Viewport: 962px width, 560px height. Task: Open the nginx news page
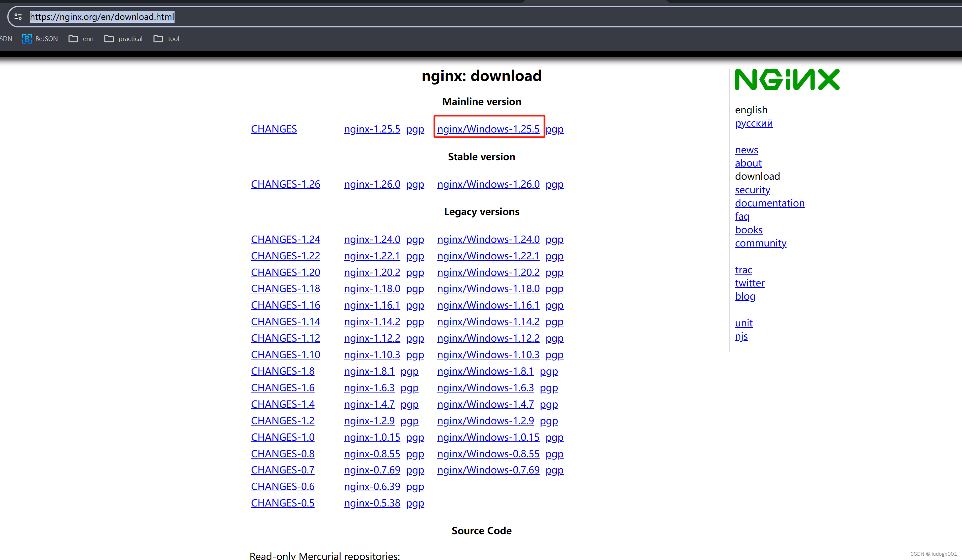(746, 150)
